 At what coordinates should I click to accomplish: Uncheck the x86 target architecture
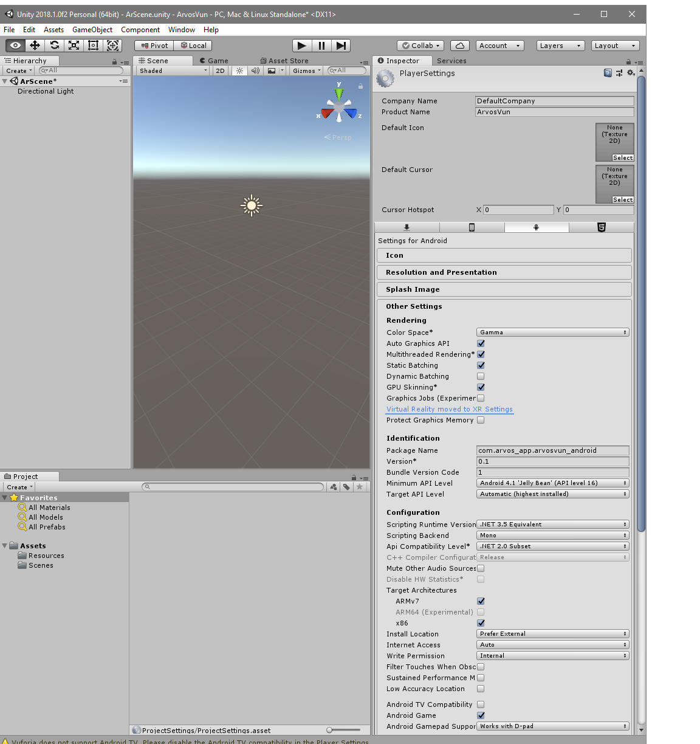tap(481, 622)
